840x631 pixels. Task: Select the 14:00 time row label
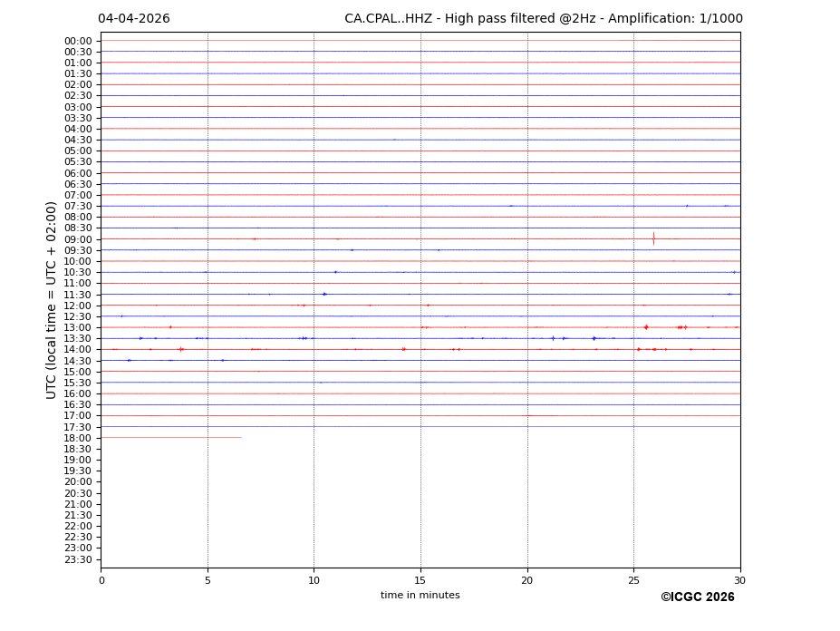point(78,350)
